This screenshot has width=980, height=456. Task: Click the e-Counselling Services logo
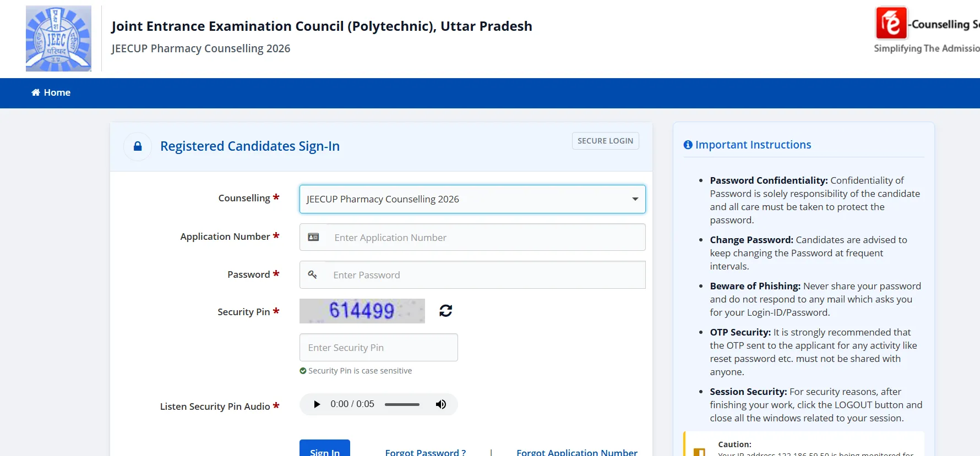point(927,31)
